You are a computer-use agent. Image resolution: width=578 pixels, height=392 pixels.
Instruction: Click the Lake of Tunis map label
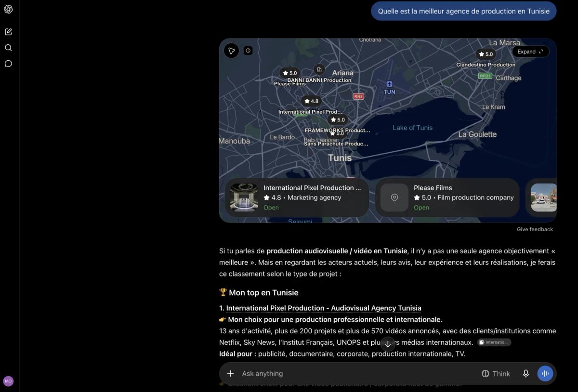pos(412,128)
